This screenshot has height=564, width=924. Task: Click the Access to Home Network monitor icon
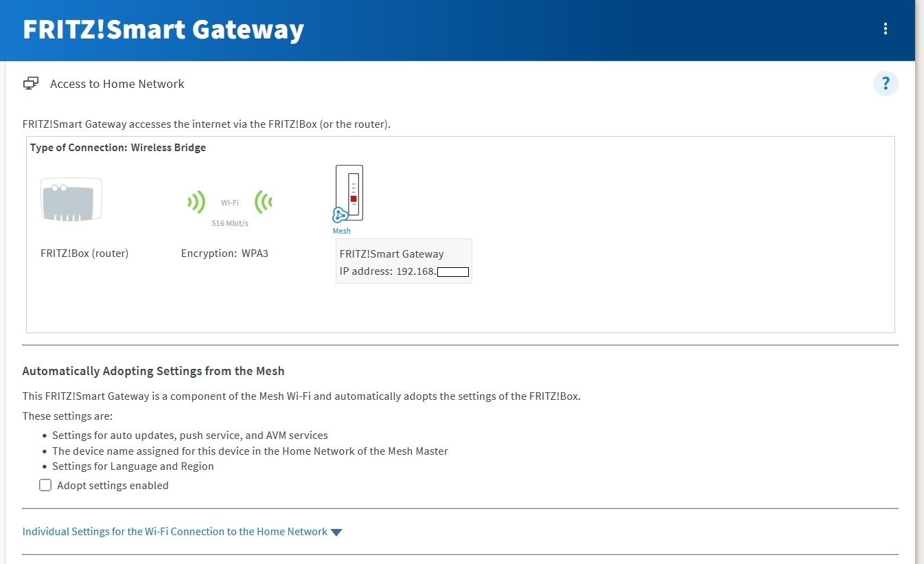30,84
